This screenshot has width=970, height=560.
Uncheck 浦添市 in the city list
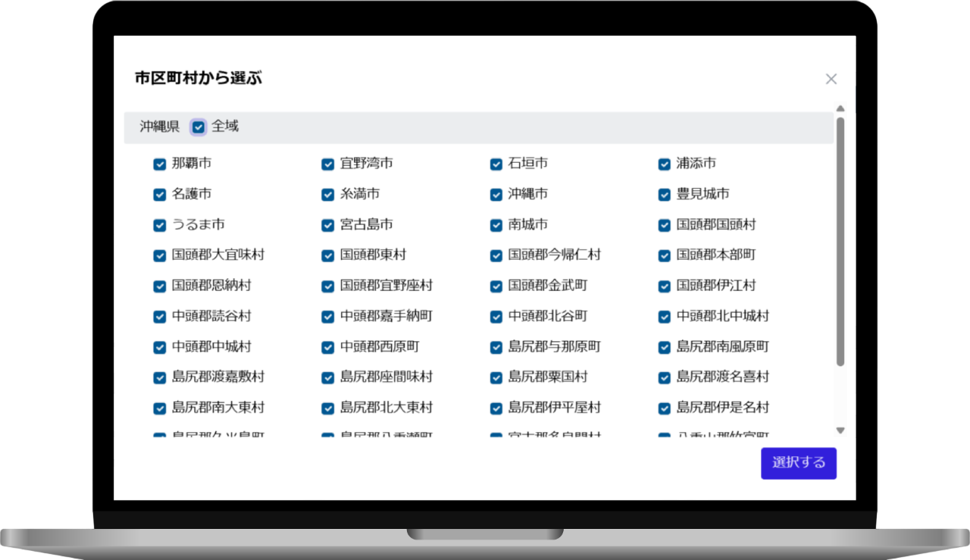click(665, 164)
